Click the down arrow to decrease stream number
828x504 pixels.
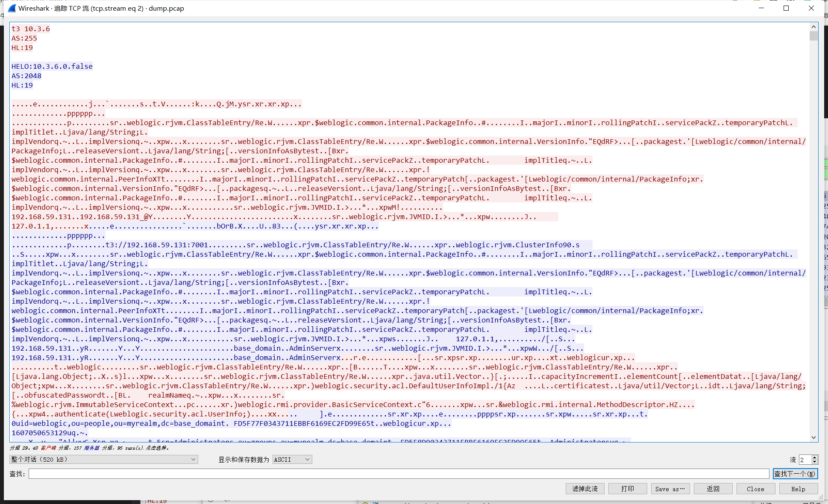click(x=813, y=462)
